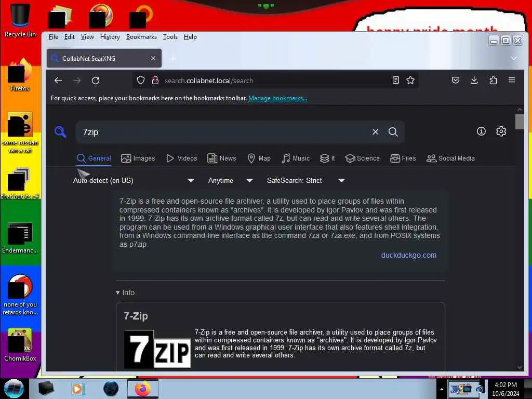The width and height of the screenshot is (532, 399).
Task: Open the tracking protection shield icon
Action: (x=141, y=81)
